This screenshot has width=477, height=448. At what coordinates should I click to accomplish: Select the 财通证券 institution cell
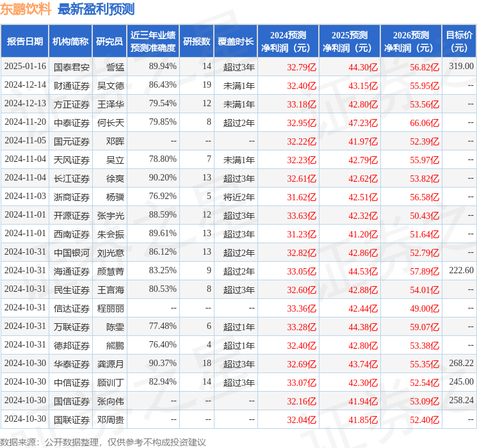72,86
